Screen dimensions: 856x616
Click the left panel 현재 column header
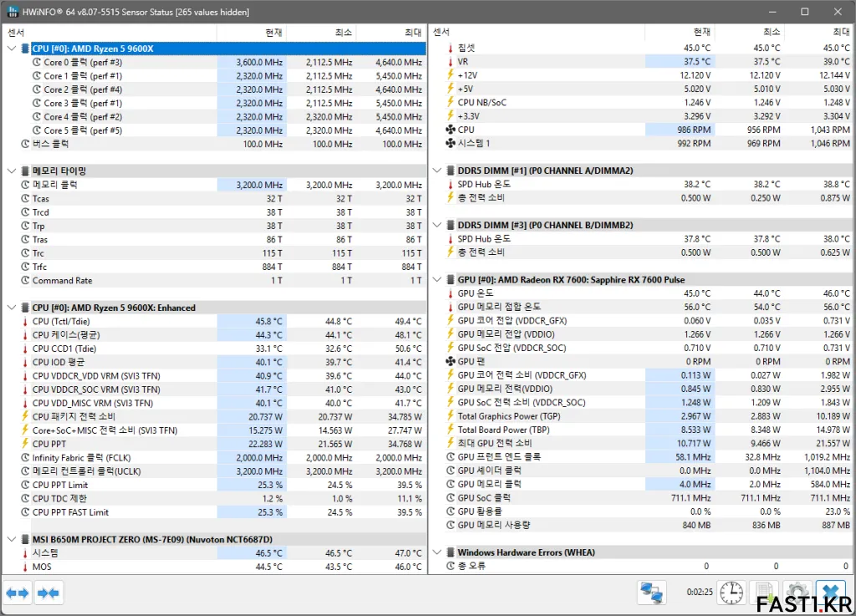tap(252, 33)
